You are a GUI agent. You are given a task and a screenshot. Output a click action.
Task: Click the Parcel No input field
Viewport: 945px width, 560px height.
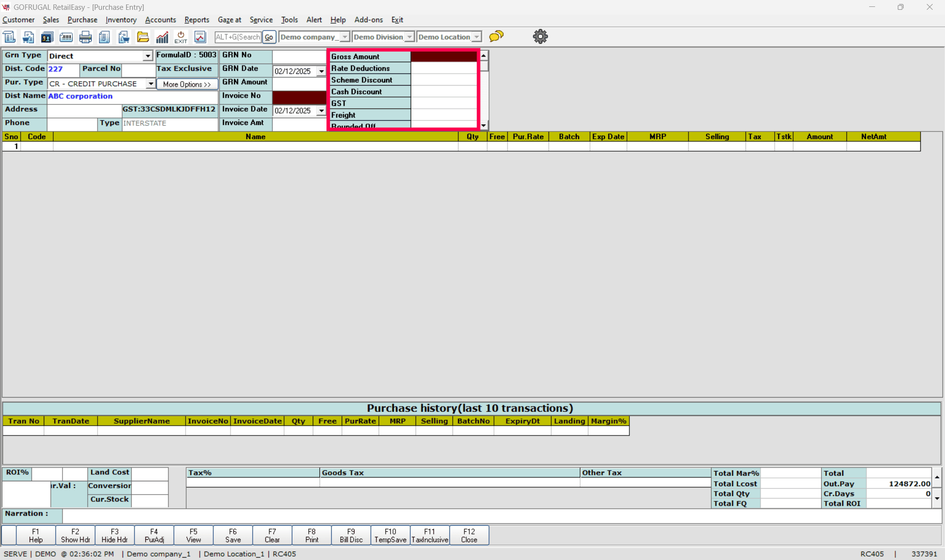coord(138,69)
